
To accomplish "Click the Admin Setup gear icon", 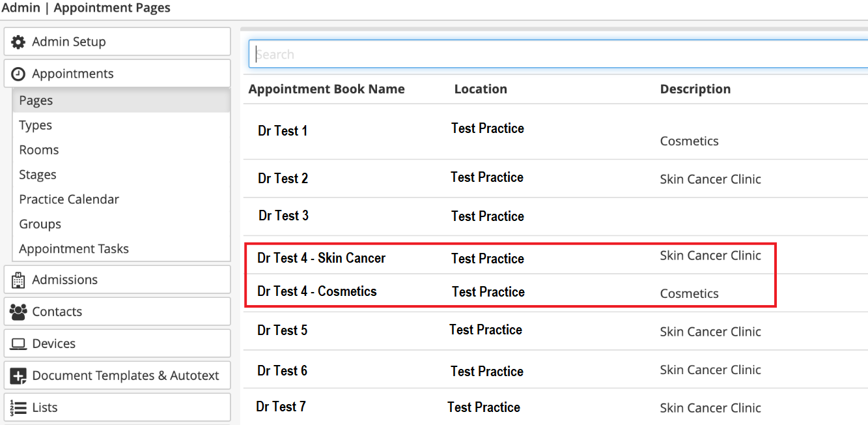I will pyautogui.click(x=19, y=42).
